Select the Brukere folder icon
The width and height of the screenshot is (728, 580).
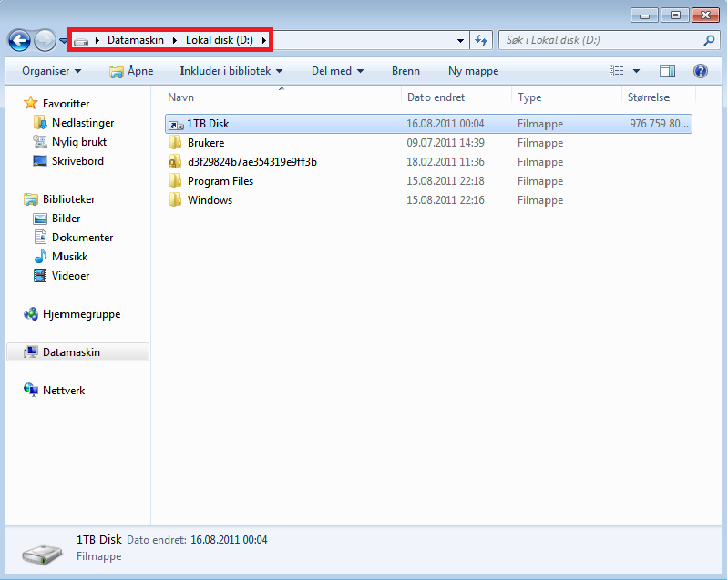point(175,142)
